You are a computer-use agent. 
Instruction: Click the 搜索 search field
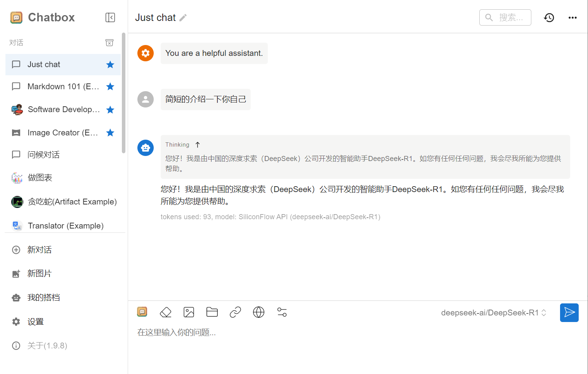point(505,17)
